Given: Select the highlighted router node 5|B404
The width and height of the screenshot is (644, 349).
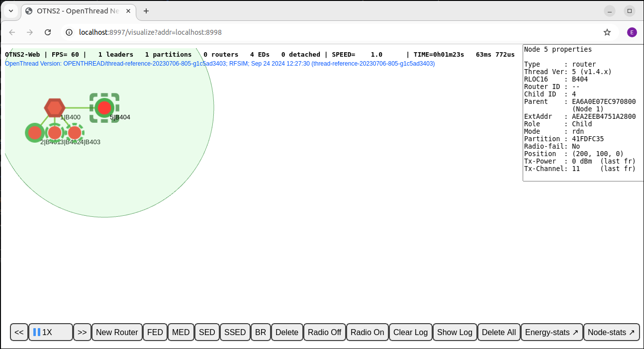Looking at the screenshot, I should (x=104, y=107).
